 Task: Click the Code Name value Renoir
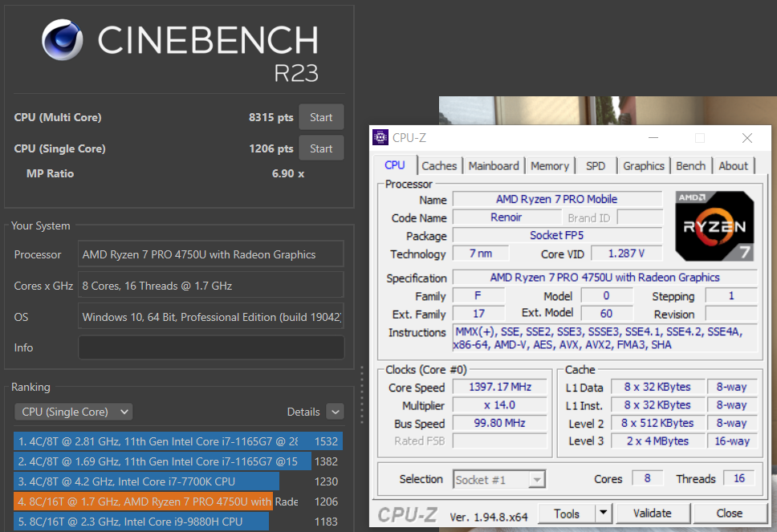tap(506, 217)
